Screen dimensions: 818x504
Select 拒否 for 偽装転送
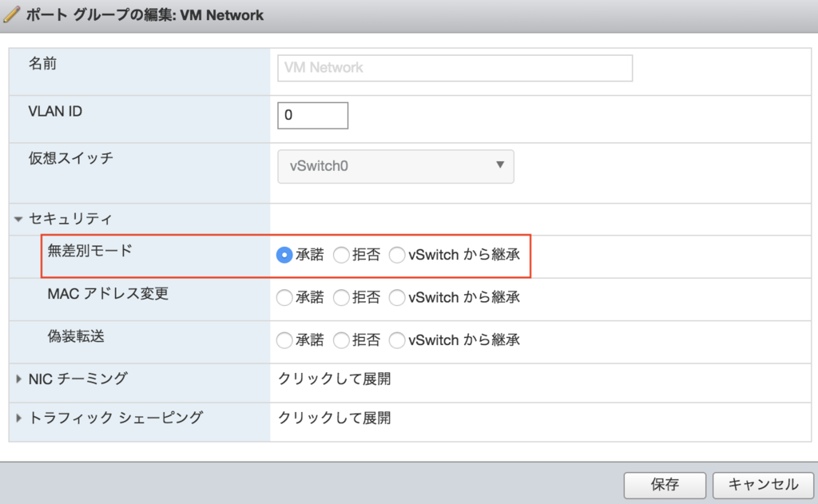341,341
